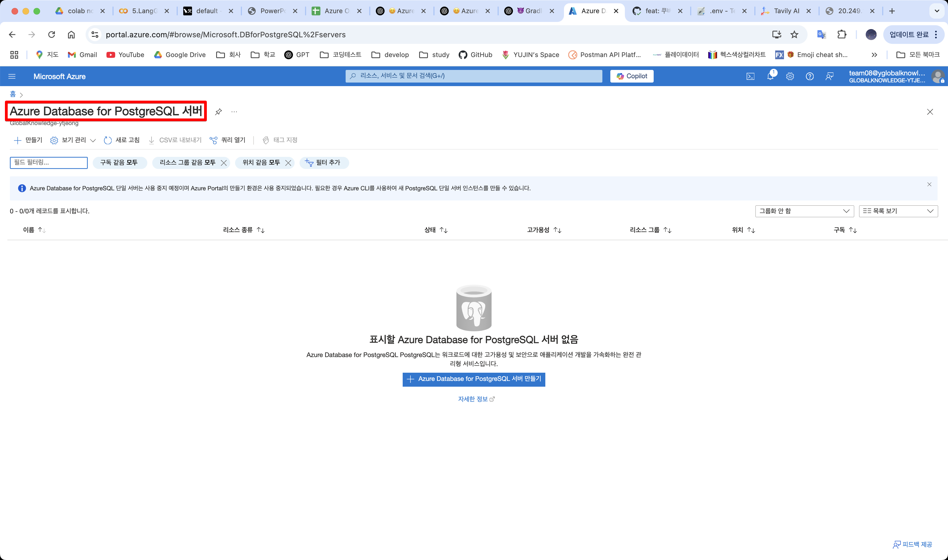Click CSV로 내보내기 export button

175,140
